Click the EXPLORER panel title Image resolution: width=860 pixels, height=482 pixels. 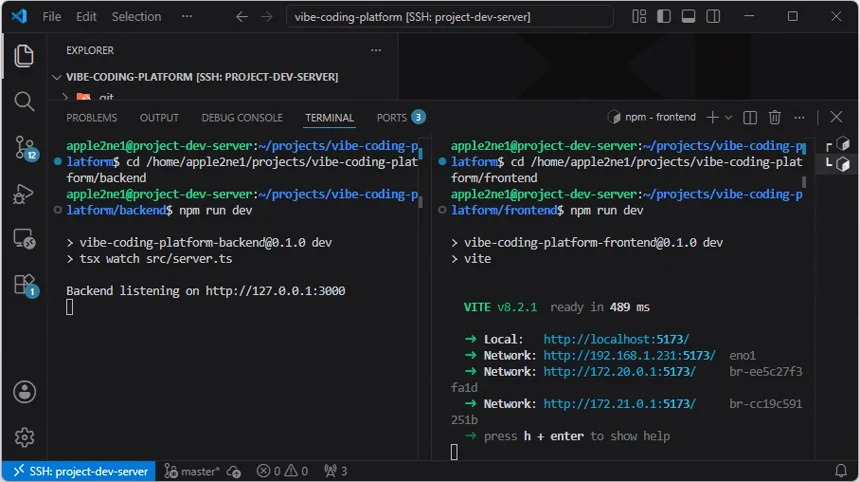click(x=90, y=50)
